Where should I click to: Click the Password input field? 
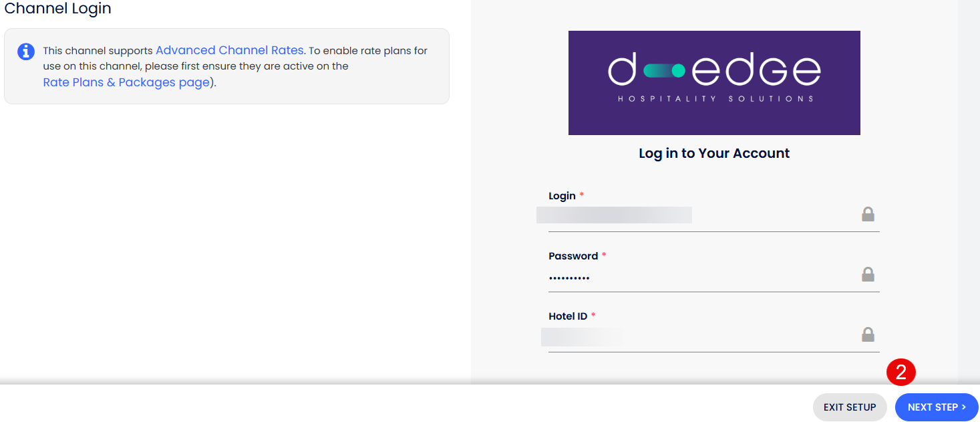pos(713,276)
